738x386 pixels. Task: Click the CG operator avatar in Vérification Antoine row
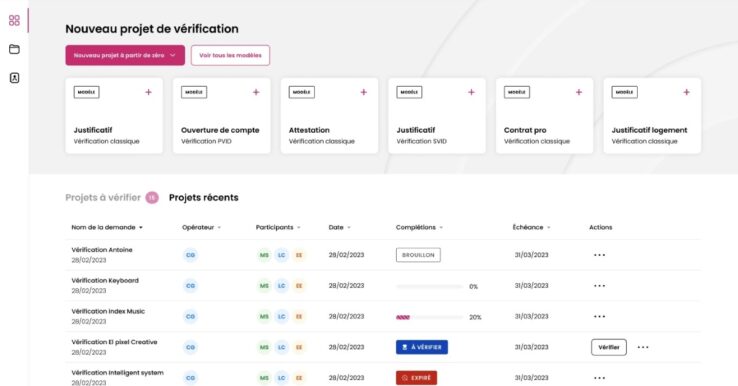point(191,255)
